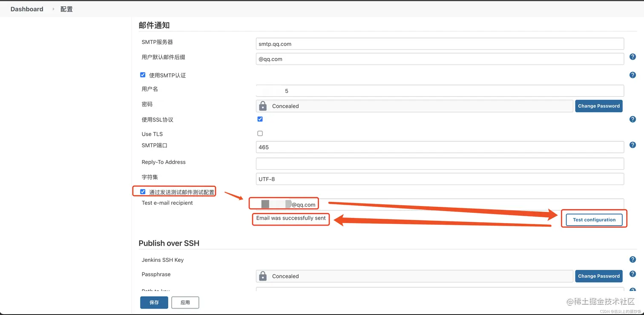644x315 pixels.
Task: Open help for the SSH Passphrase field
Action: (632, 274)
